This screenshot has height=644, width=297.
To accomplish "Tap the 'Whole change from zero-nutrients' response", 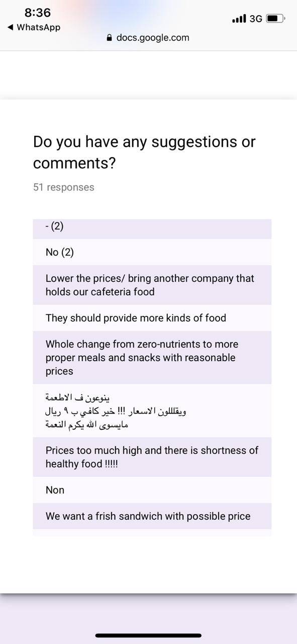I will coord(152,358).
